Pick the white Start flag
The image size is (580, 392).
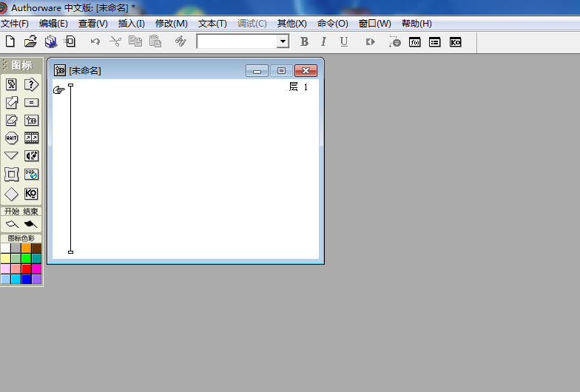click(x=12, y=223)
